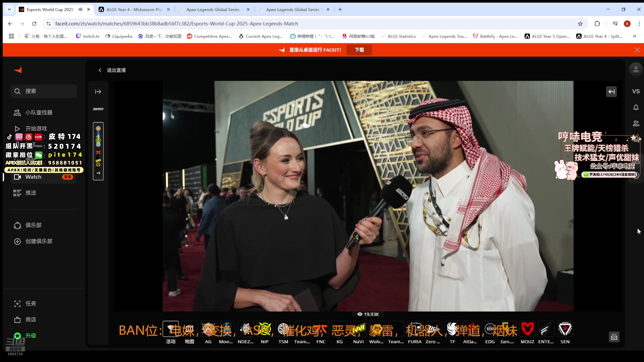Open the Watch section
The height and width of the screenshot is (362, 644).
[43, 177]
